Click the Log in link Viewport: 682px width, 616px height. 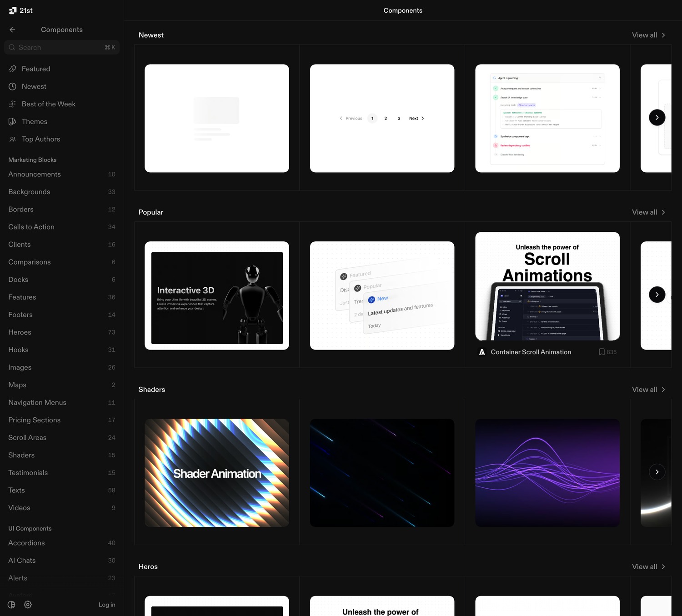point(107,605)
